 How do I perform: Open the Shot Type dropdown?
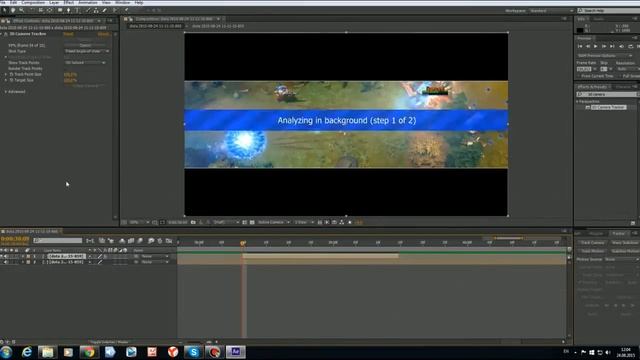(87, 51)
